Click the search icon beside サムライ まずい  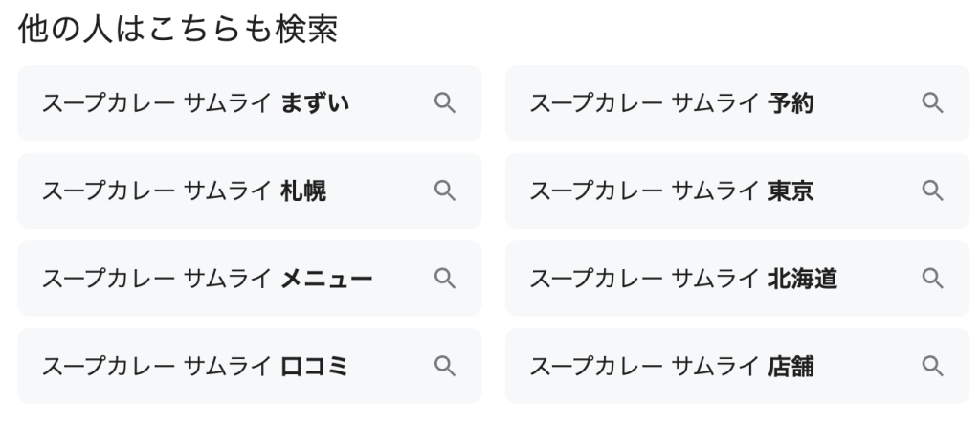tap(444, 102)
